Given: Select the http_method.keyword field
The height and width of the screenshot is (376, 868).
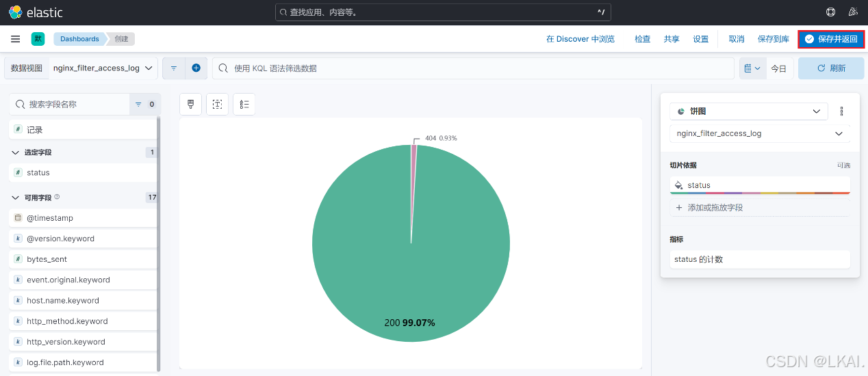Looking at the screenshot, I should [84, 321].
